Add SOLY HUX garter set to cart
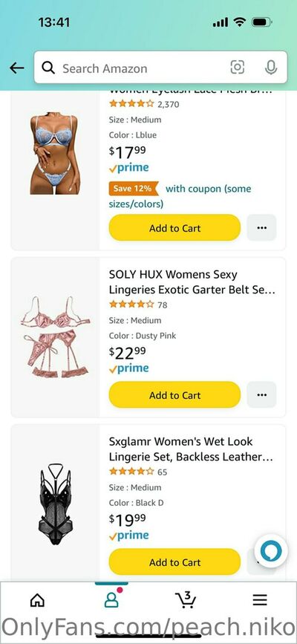 174,395
